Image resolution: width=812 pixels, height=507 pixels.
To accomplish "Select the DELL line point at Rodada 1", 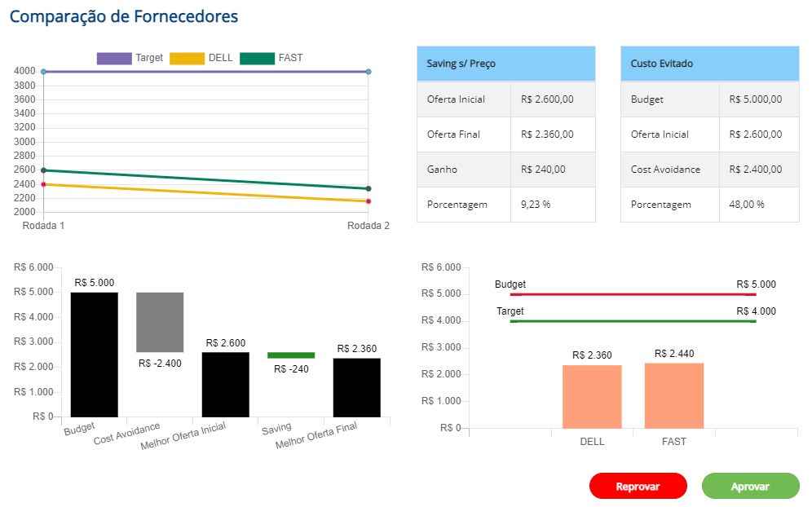I will coord(43,184).
